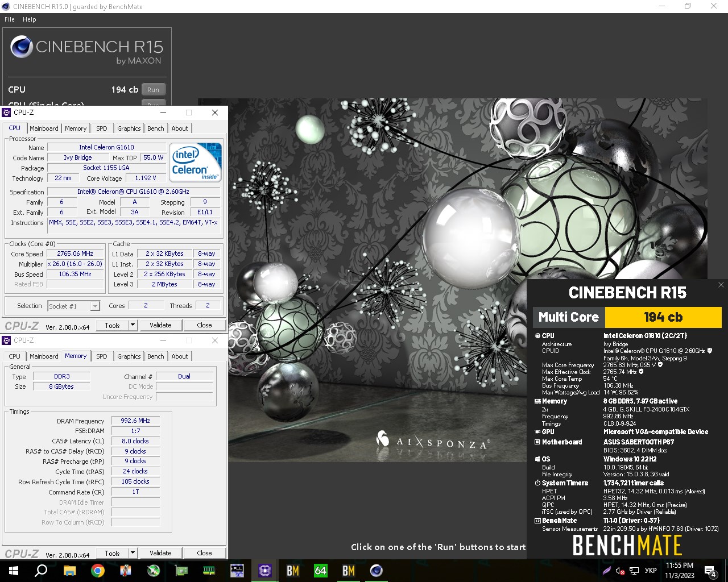Select About tab in top CPU-Z window
Image resolution: width=728 pixels, height=582 pixels.
click(x=180, y=128)
